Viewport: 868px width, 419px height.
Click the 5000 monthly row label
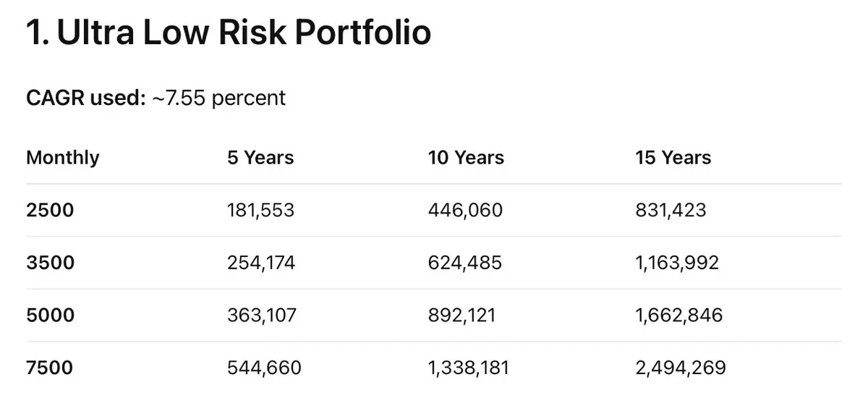coord(50,315)
